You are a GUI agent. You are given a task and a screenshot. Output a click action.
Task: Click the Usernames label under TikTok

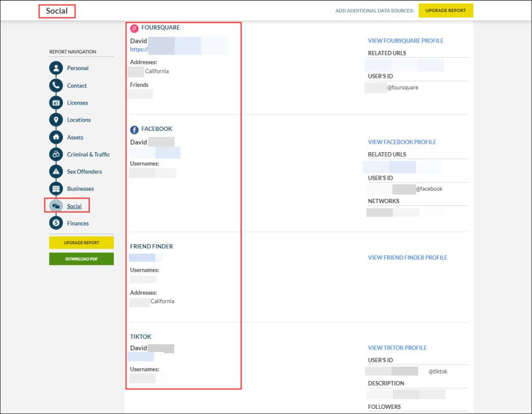144,369
